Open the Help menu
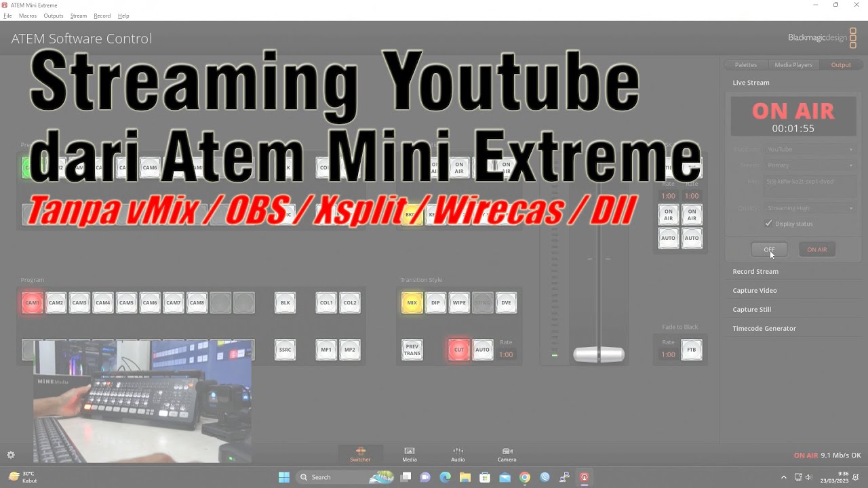Screen dimensions: 868x488 tap(123, 16)
